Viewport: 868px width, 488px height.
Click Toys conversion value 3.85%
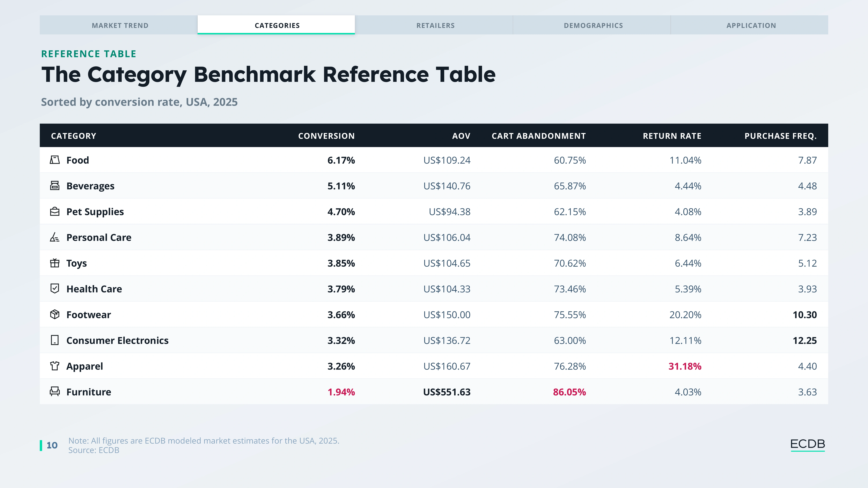(x=341, y=263)
